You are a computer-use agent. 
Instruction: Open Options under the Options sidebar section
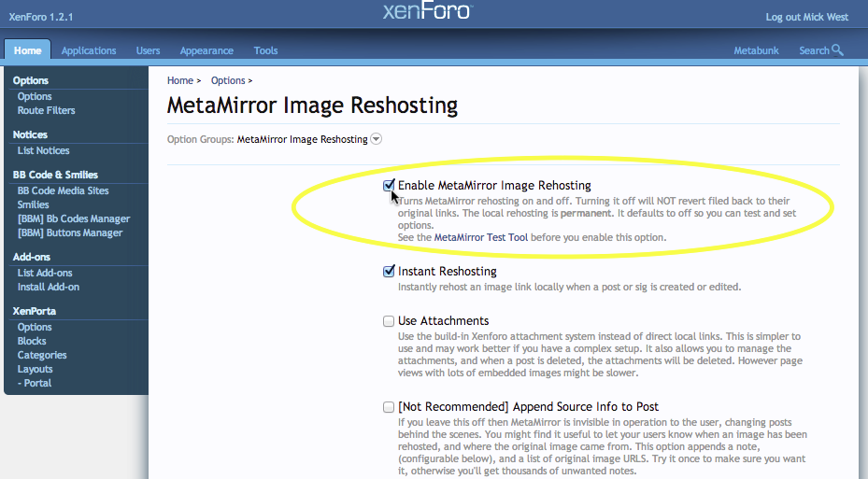coord(35,96)
